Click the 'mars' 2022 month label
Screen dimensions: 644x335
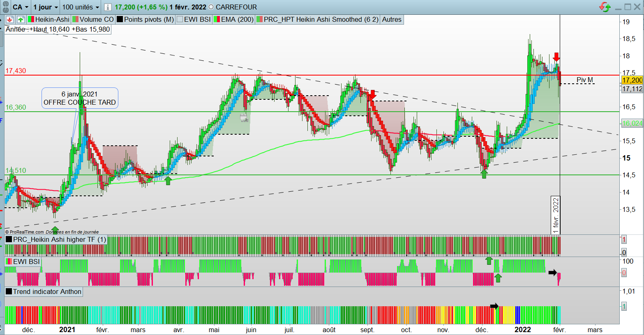(x=595, y=330)
